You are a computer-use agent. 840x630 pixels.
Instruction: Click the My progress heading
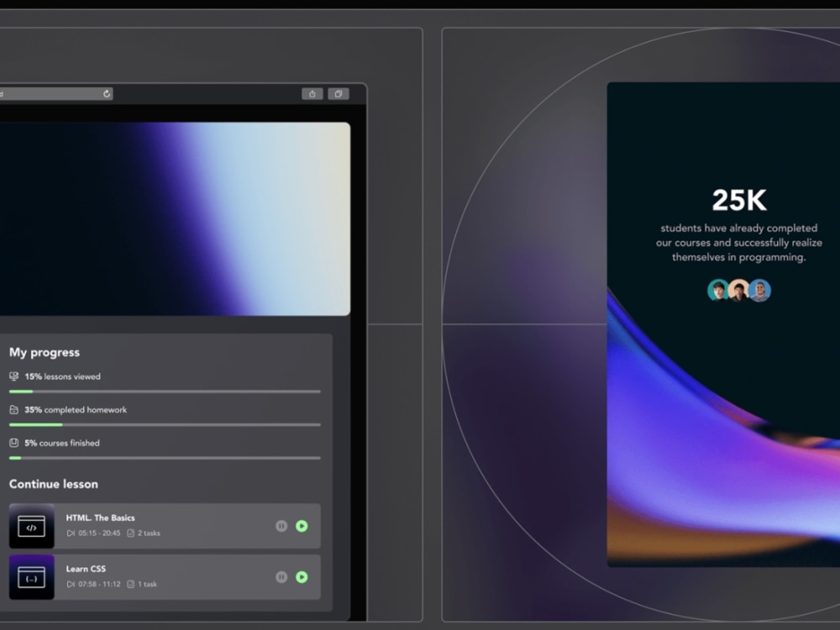[45, 353]
